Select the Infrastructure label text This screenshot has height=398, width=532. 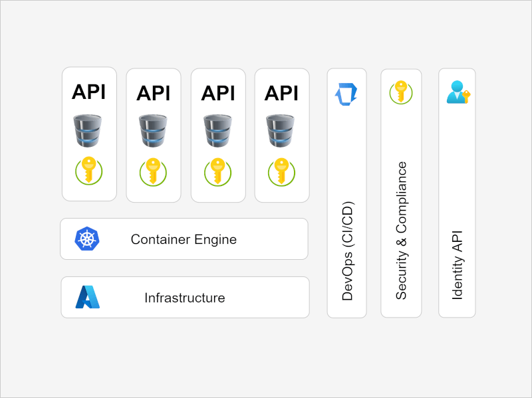point(185,298)
